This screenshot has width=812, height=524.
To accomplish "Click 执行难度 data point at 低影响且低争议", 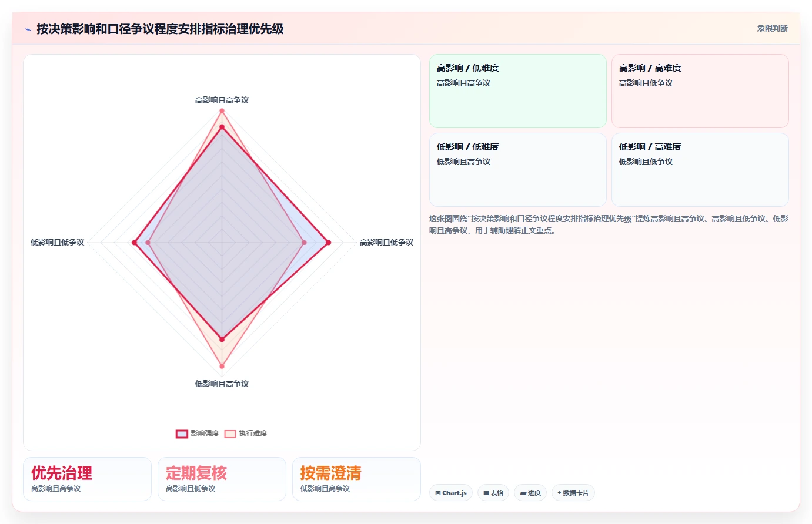I will [x=148, y=243].
